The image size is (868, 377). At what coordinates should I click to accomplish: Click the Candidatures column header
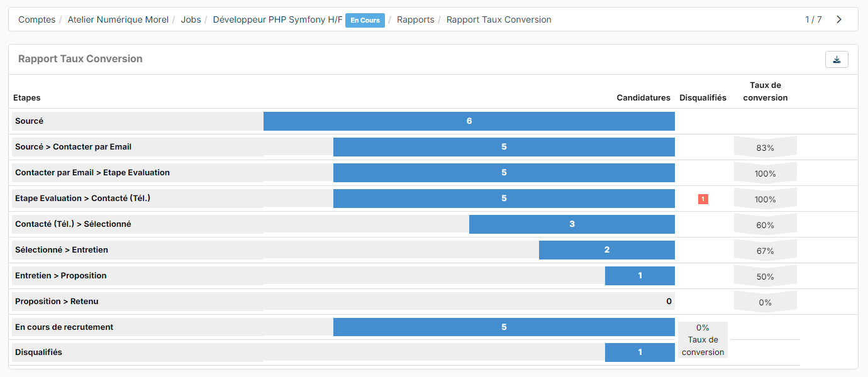(x=643, y=98)
